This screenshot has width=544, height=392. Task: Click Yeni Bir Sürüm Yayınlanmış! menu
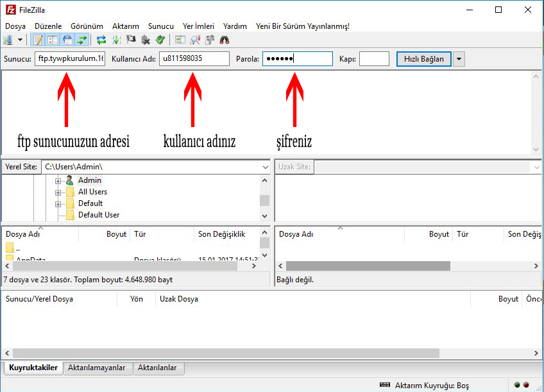pyautogui.click(x=303, y=26)
